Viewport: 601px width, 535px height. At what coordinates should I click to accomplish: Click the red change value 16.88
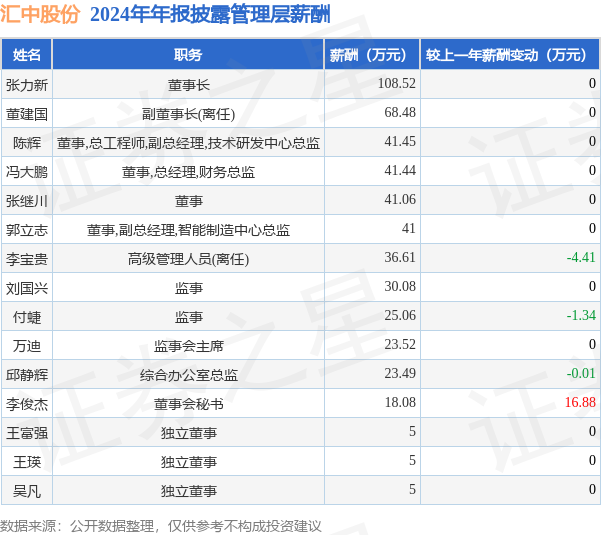(580, 402)
